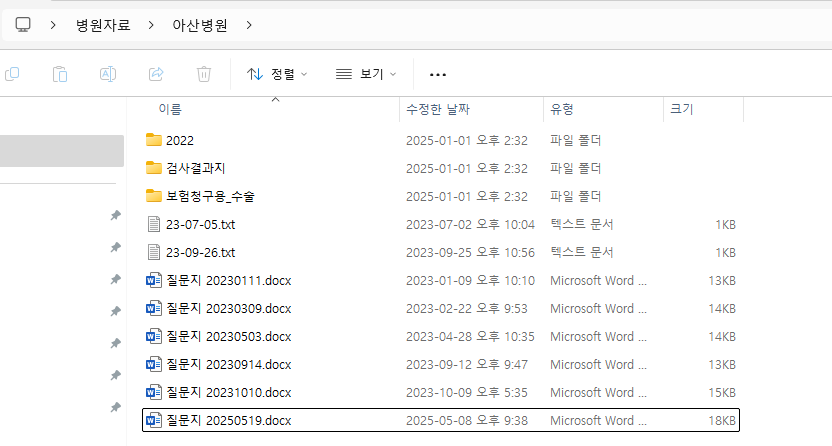Select the 보험청구용_수술 folder icon
This screenshot has height=446, width=832.
154,196
